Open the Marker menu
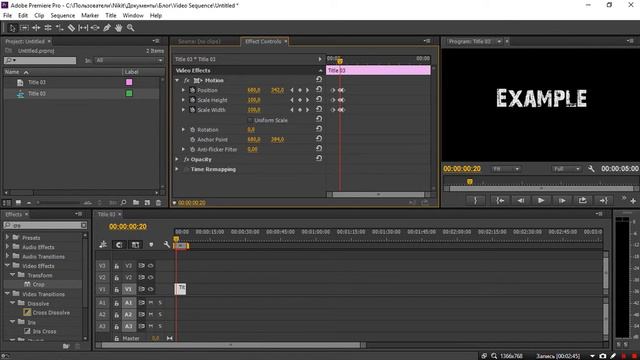 pos(90,16)
